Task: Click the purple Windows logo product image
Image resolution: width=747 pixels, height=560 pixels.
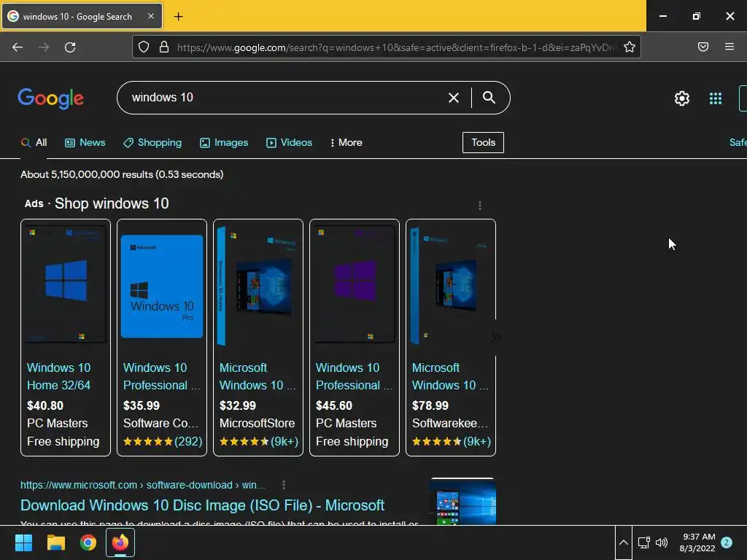Action: 355,285
